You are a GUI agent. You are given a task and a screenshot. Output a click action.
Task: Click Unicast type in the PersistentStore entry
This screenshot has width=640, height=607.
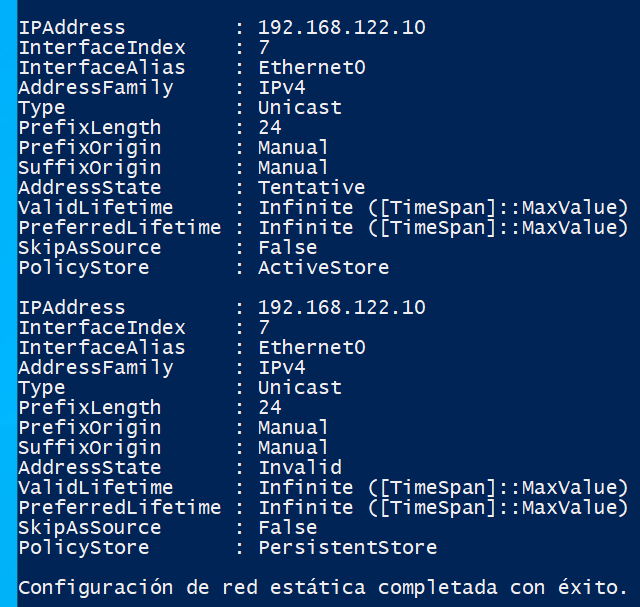tap(299, 388)
